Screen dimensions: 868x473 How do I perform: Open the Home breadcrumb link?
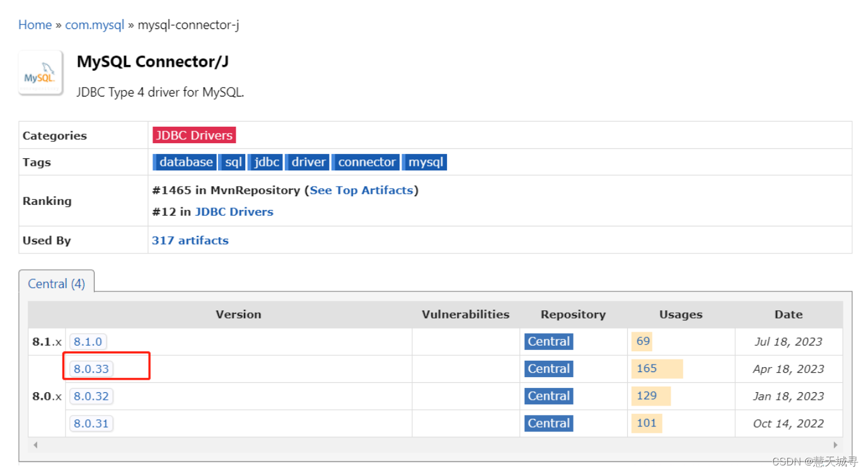tap(35, 25)
